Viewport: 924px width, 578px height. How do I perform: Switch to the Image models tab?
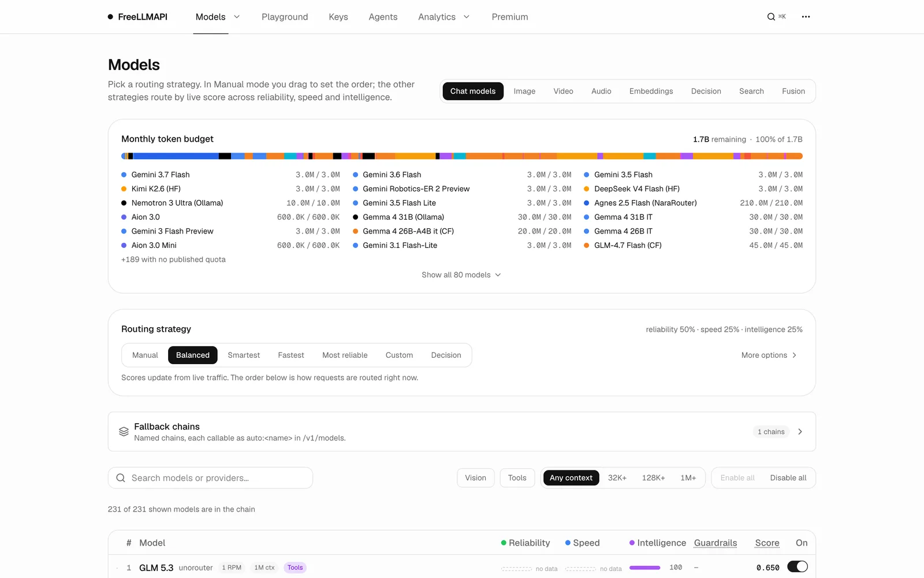point(524,91)
